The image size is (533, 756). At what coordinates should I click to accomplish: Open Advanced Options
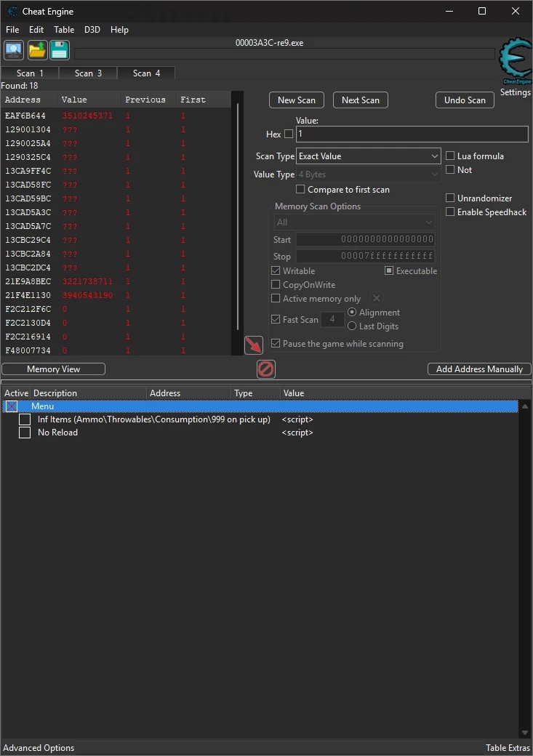pos(39,748)
